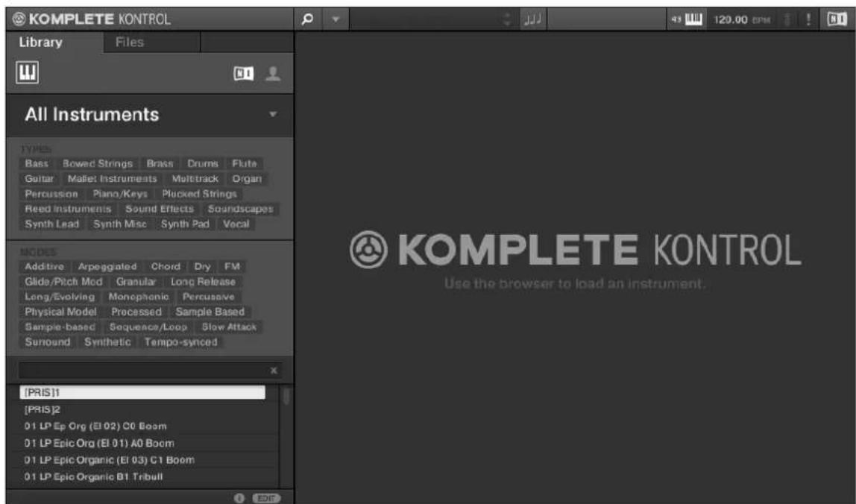Click the preset up/down arrows in the header
The image size is (856, 504).
point(507,19)
